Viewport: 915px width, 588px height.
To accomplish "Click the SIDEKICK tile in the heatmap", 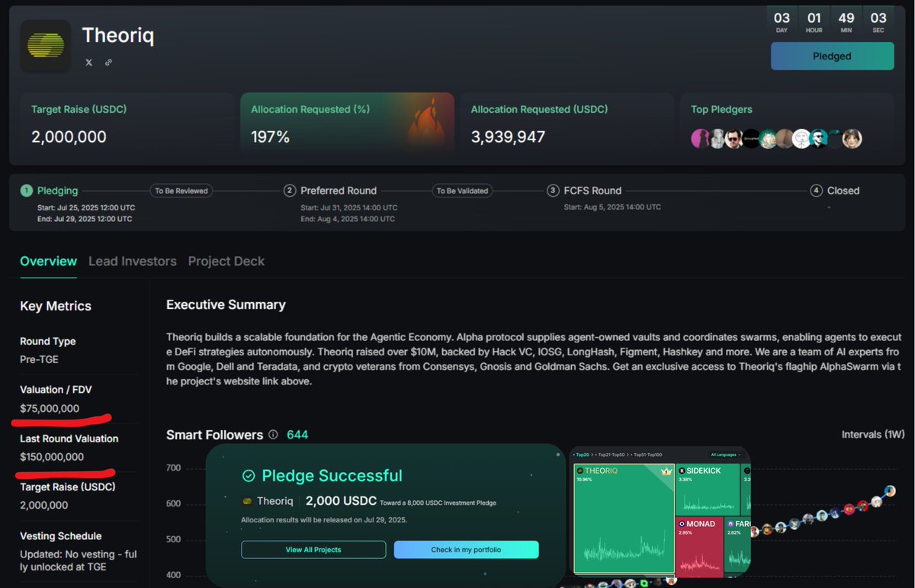I will (708, 489).
